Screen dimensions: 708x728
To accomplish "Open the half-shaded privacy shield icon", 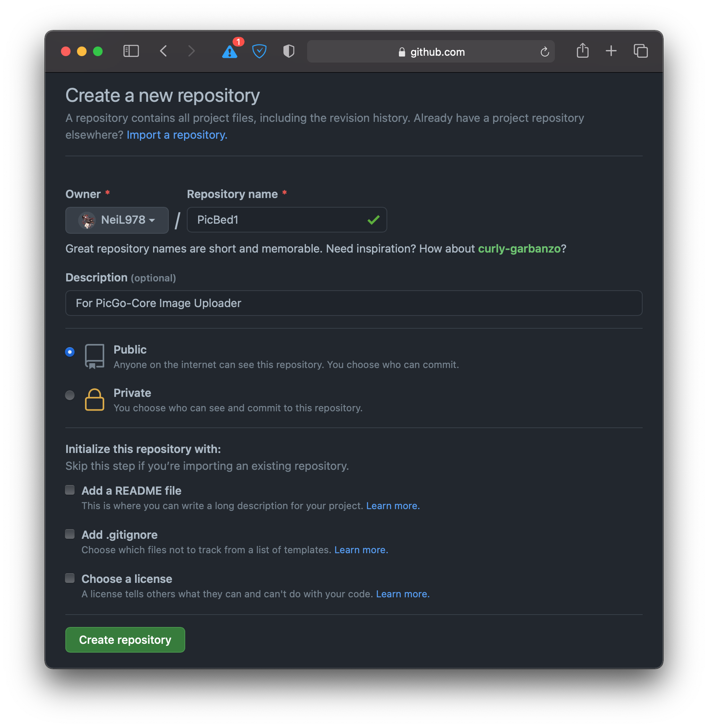I will [289, 51].
